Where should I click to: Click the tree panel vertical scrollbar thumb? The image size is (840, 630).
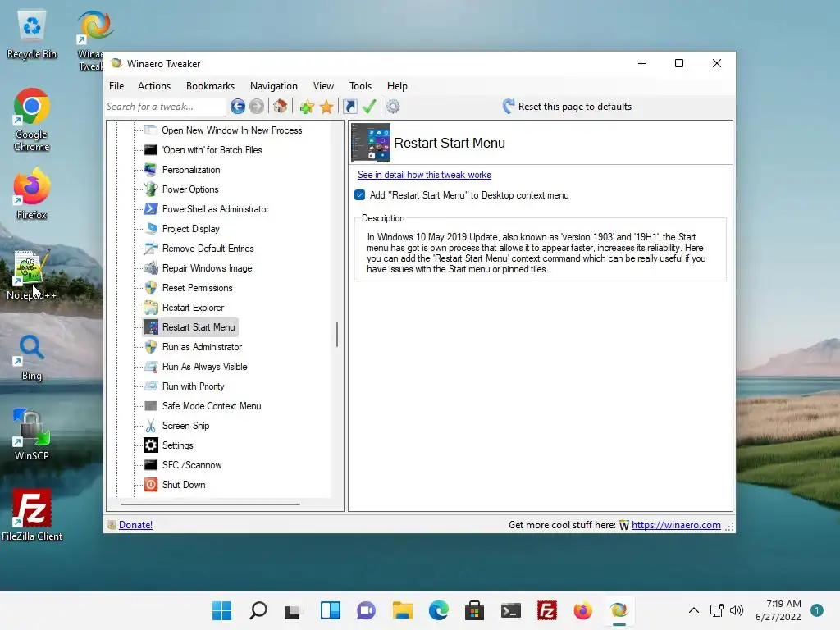coord(337,334)
